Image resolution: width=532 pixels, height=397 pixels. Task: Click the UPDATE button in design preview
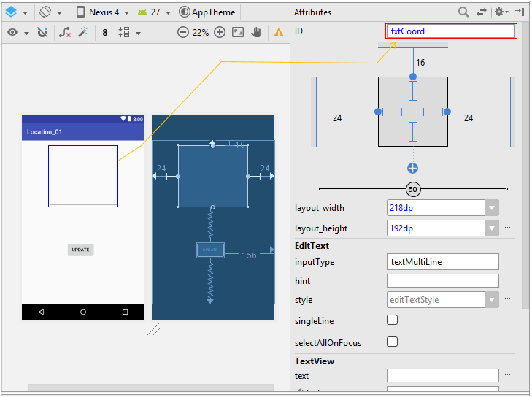81,250
